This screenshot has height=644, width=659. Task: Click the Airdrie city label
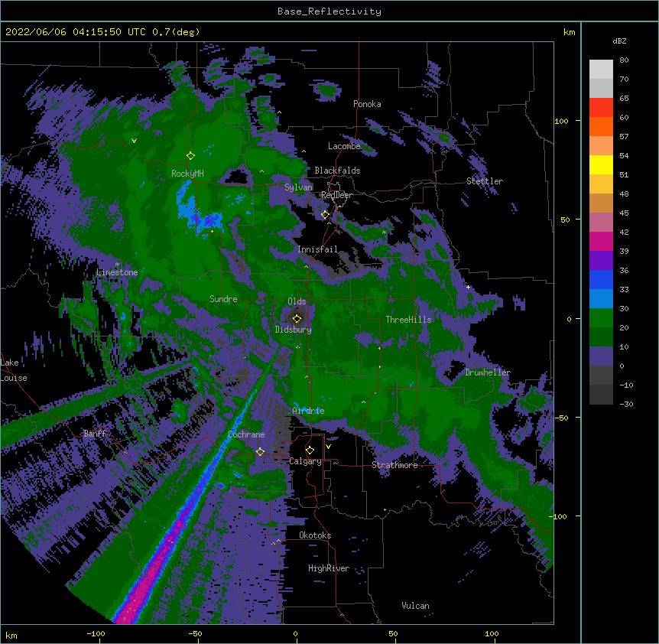pos(308,411)
